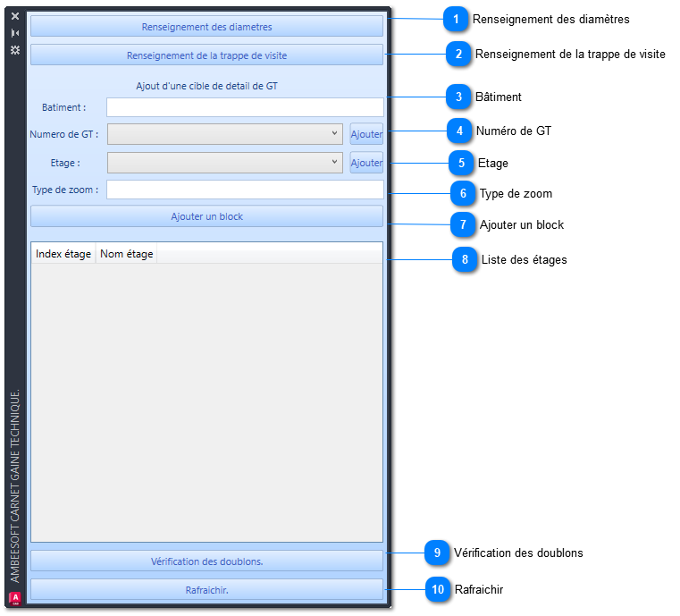Click Ajouter next to Etage
The image size is (680, 616).
click(366, 163)
